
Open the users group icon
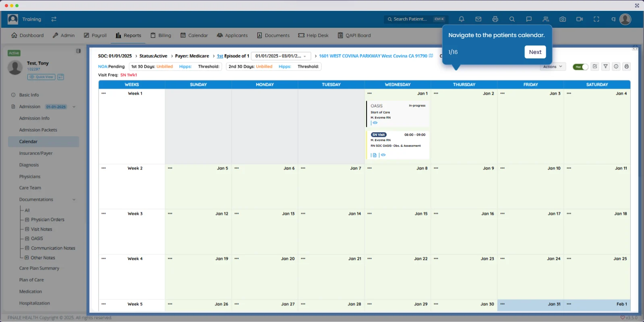546,19
